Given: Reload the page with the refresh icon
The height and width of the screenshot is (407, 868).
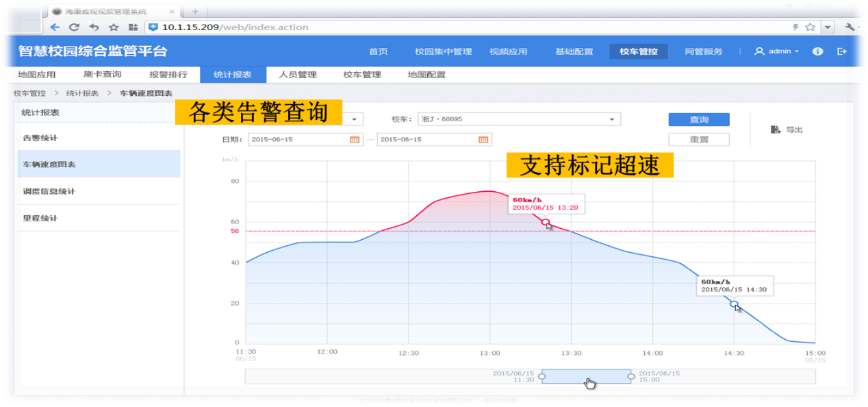Looking at the screenshot, I should pos(74,27).
